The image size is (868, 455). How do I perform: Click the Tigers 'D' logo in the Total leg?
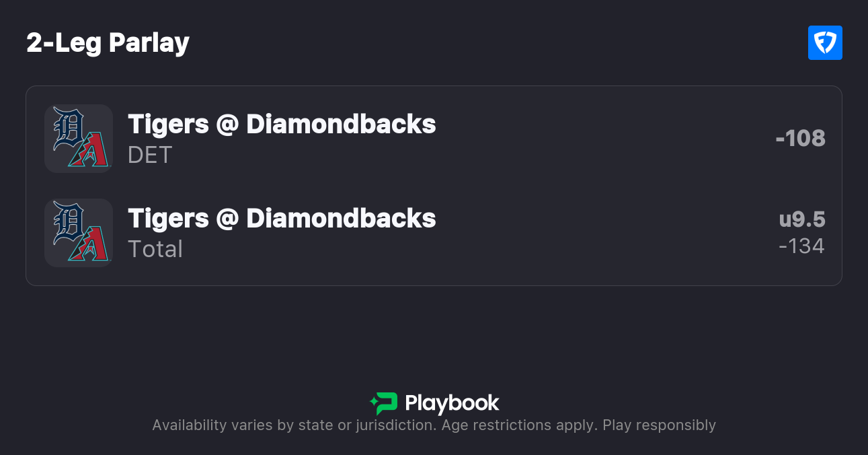(67, 221)
